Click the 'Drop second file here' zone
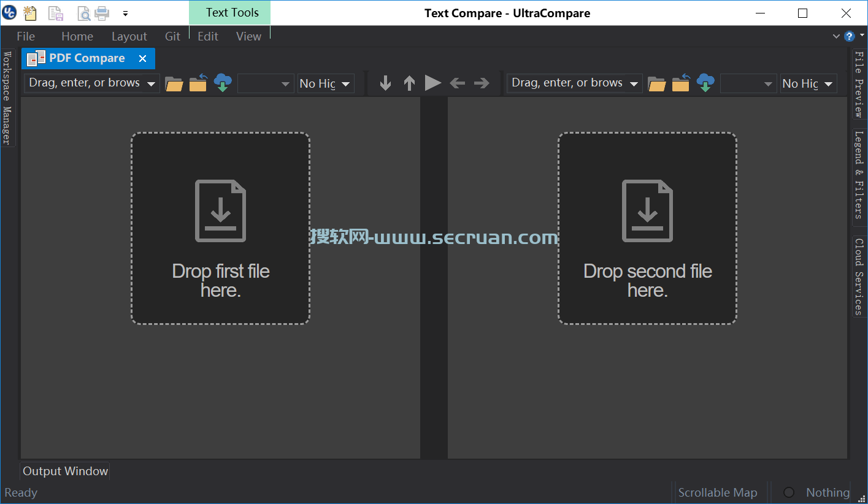The height and width of the screenshot is (504, 868). [x=647, y=228]
